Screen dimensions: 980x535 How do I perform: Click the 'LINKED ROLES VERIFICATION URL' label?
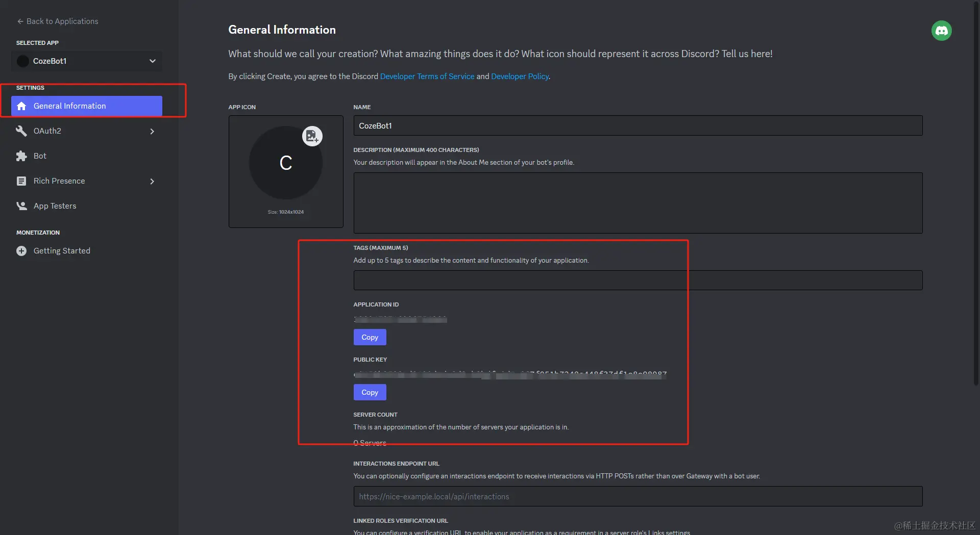pyautogui.click(x=401, y=521)
